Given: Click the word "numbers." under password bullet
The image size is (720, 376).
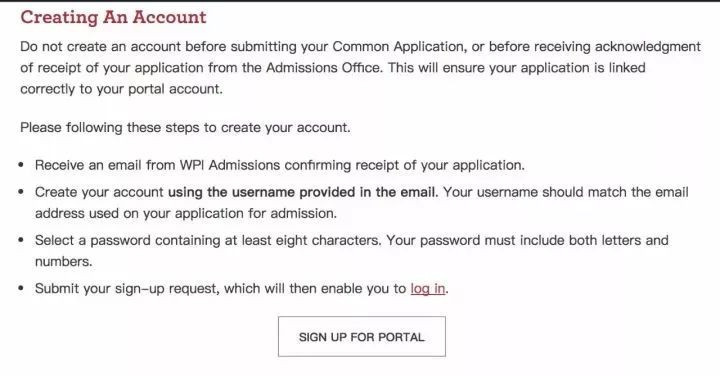Looking at the screenshot, I should (64, 262).
